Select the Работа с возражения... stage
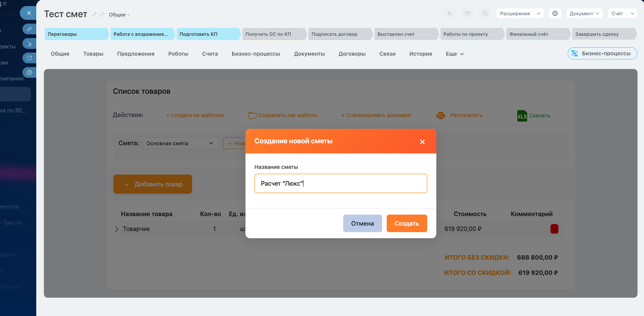 (x=142, y=34)
